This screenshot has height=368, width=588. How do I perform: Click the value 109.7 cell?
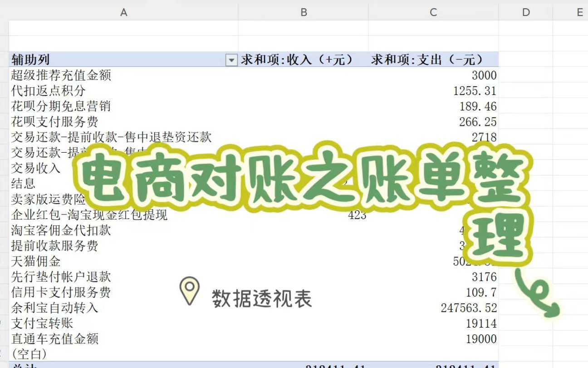pyautogui.click(x=481, y=292)
